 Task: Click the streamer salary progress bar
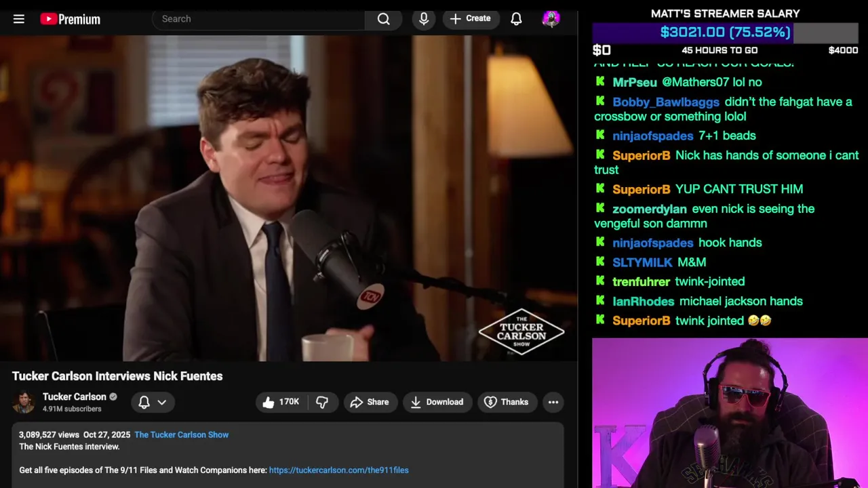click(x=726, y=33)
